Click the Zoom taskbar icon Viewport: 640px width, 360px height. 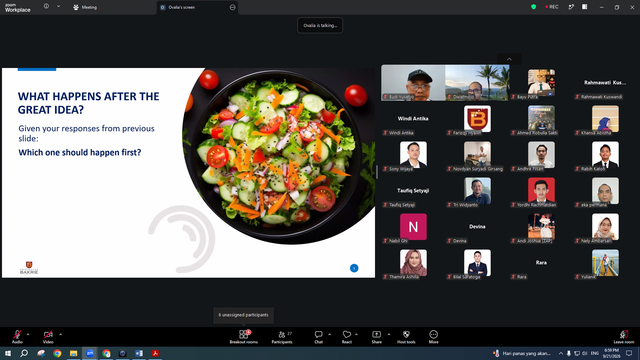click(90, 353)
